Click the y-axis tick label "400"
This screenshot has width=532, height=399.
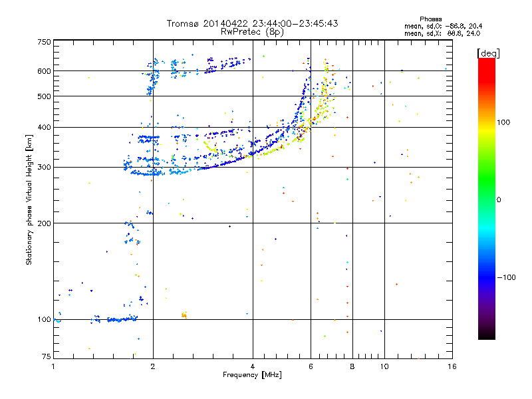click(45, 127)
